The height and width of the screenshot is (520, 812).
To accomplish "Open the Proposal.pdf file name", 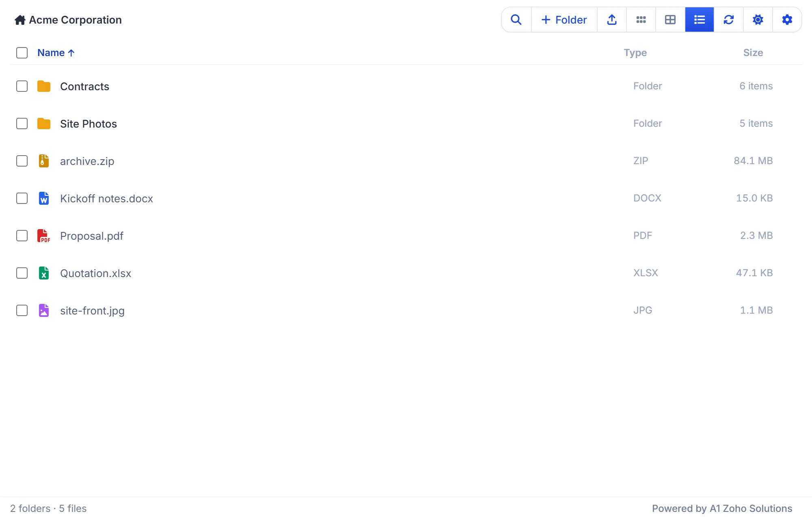I will point(92,236).
